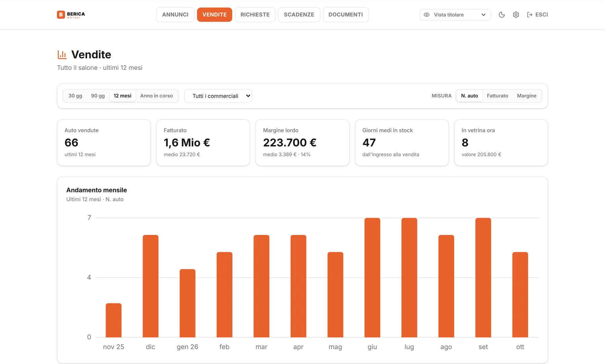Click the Auto vendute card

104,143
